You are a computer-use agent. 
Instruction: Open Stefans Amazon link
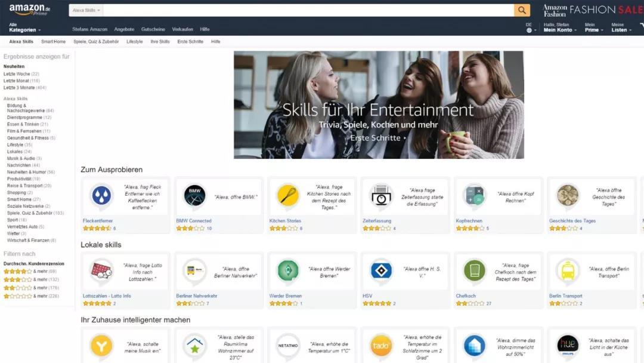pyautogui.click(x=89, y=29)
